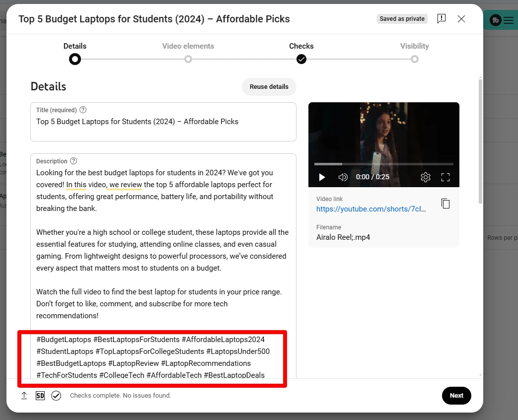Click the background circular tb extension icon
Image resolution: width=518 pixels, height=420 pixels.
coord(495,20)
